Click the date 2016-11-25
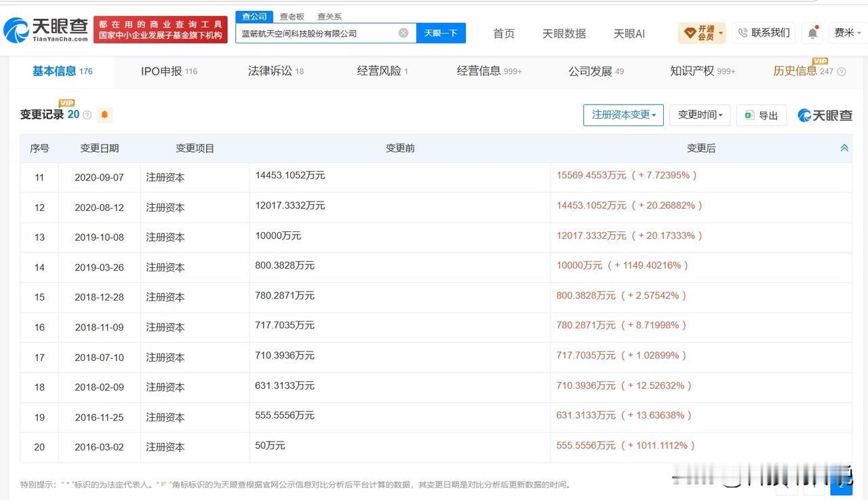This screenshot has width=868, height=500. pyautogui.click(x=100, y=417)
